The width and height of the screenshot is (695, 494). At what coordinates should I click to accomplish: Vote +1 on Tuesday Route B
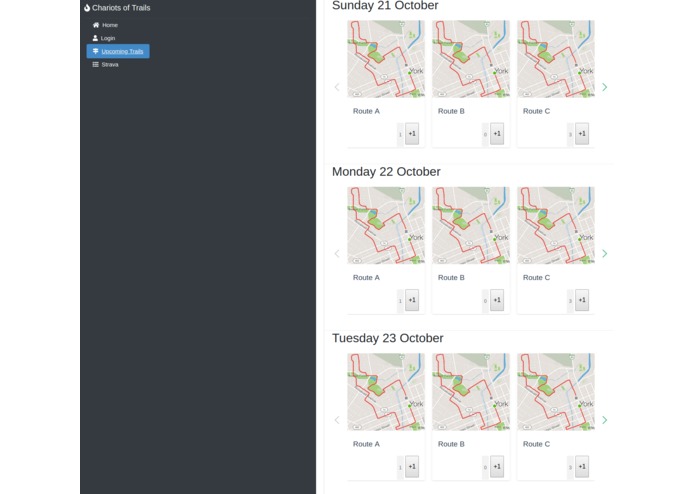[x=497, y=467]
